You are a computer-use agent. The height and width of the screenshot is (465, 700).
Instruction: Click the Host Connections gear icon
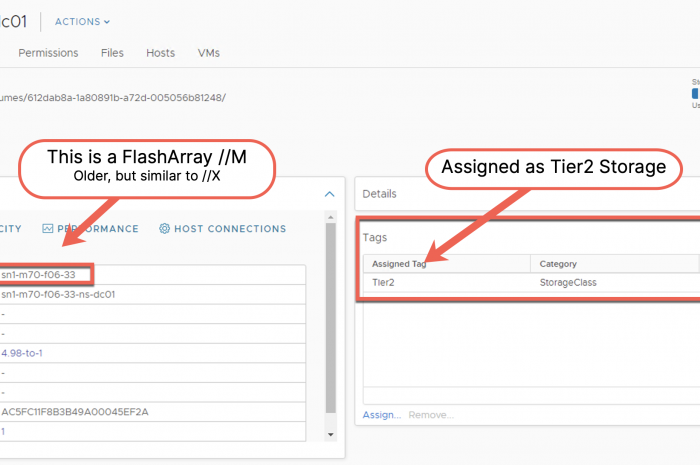coord(165,229)
